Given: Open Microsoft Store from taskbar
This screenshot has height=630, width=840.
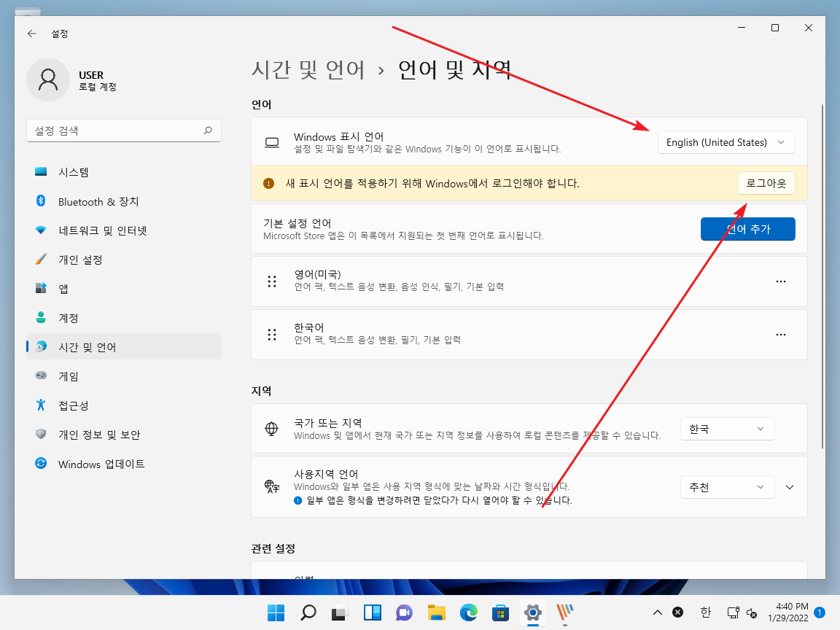Looking at the screenshot, I should click(500, 612).
